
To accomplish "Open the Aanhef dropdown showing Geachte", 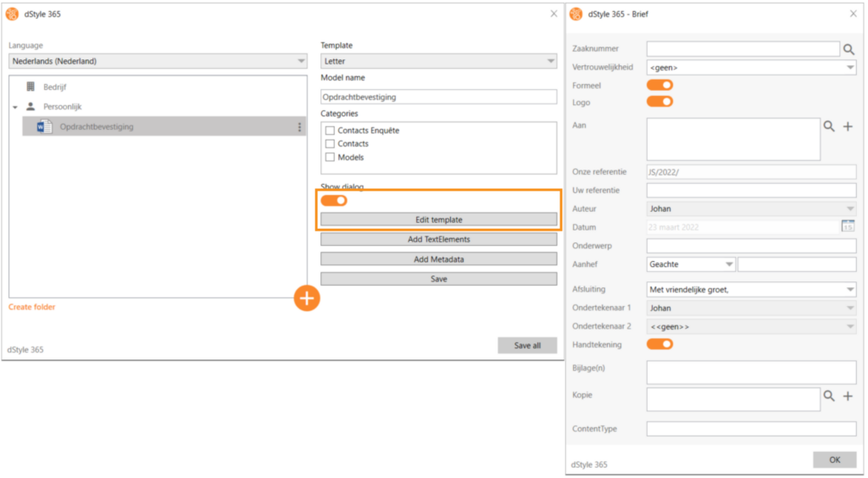I will click(x=690, y=264).
